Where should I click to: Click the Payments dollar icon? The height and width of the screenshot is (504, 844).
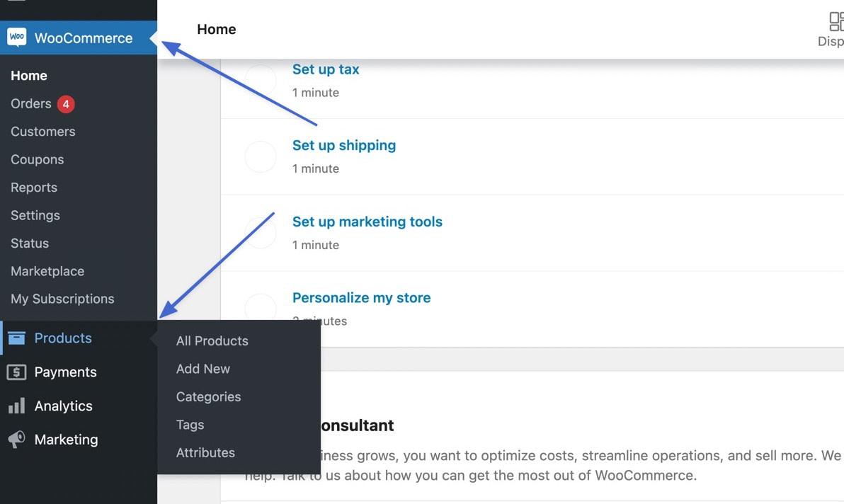pos(16,372)
